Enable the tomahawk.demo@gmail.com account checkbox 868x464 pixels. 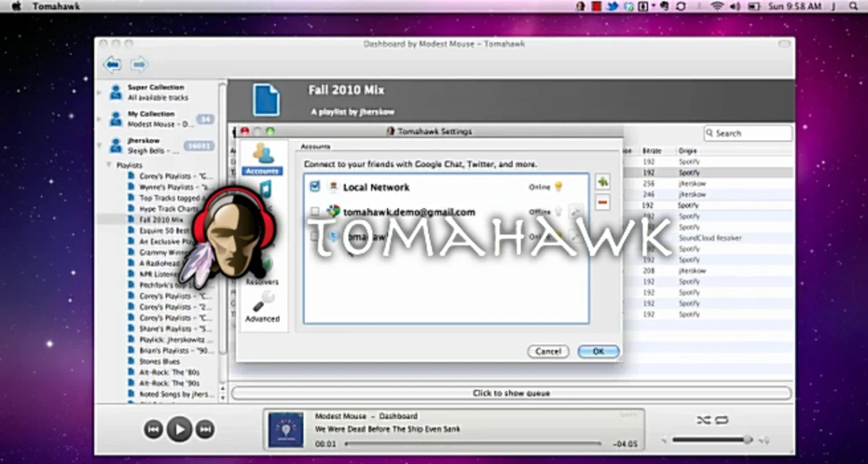click(x=315, y=212)
